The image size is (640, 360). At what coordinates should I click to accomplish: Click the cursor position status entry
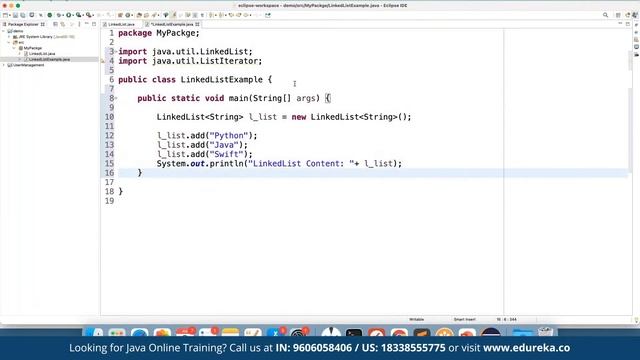click(x=507, y=320)
